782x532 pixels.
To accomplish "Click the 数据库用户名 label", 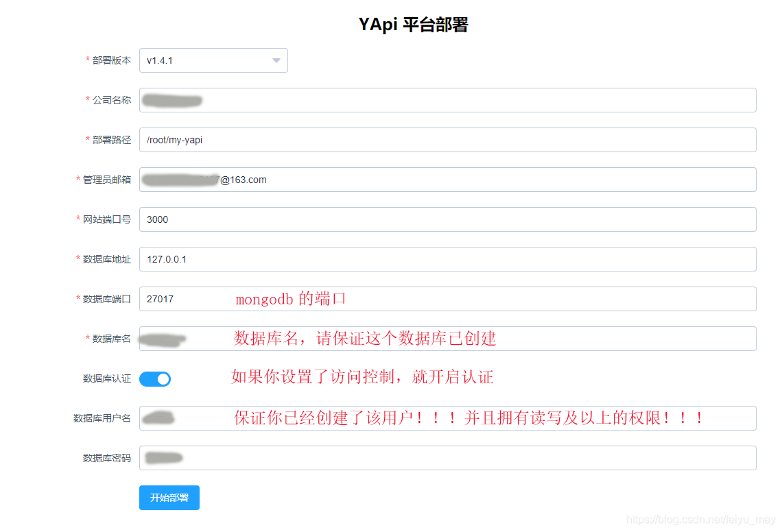I will (x=102, y=418).
